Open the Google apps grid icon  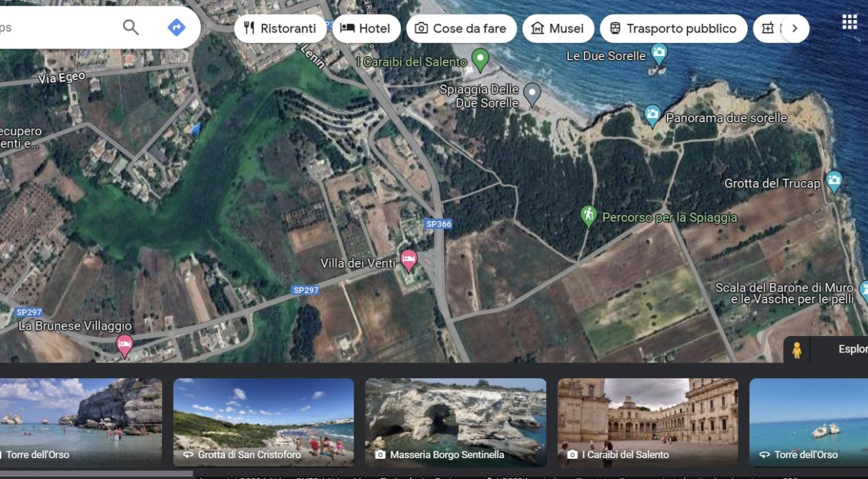click(x=849, y=23)
